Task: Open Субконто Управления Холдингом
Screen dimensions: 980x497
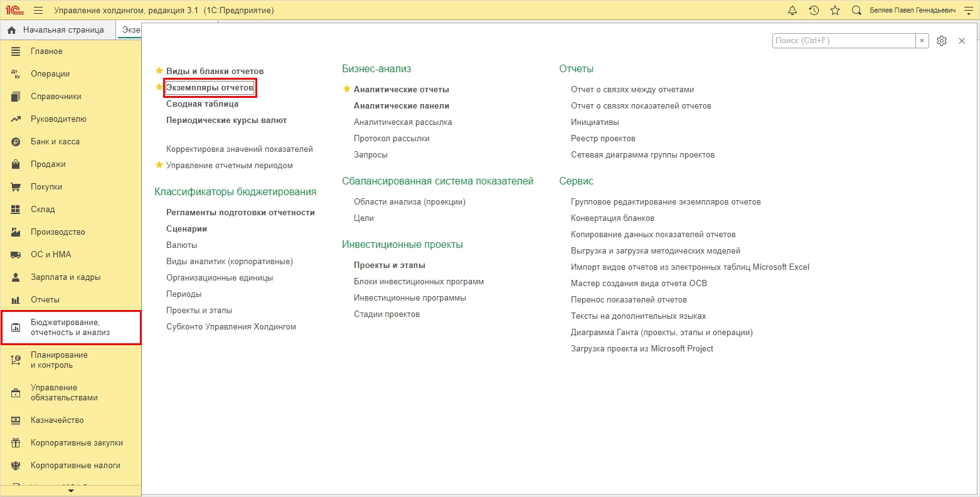Action: tap(231, 327)
